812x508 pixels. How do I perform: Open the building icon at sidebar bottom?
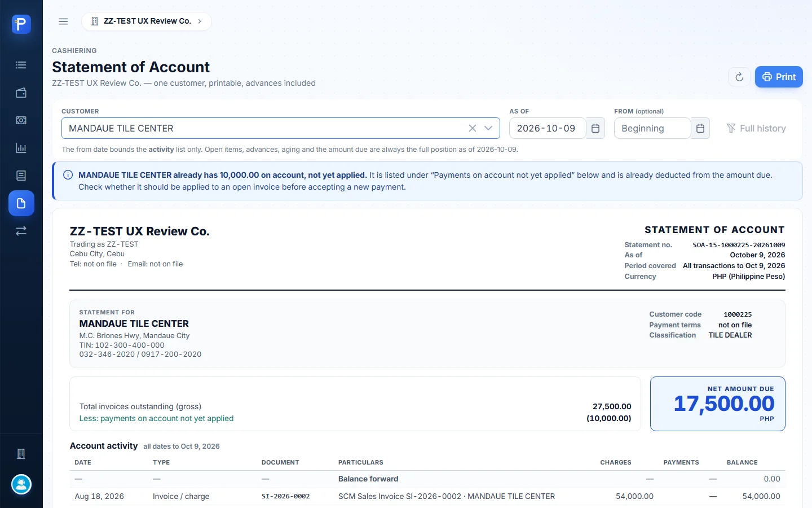21,454
